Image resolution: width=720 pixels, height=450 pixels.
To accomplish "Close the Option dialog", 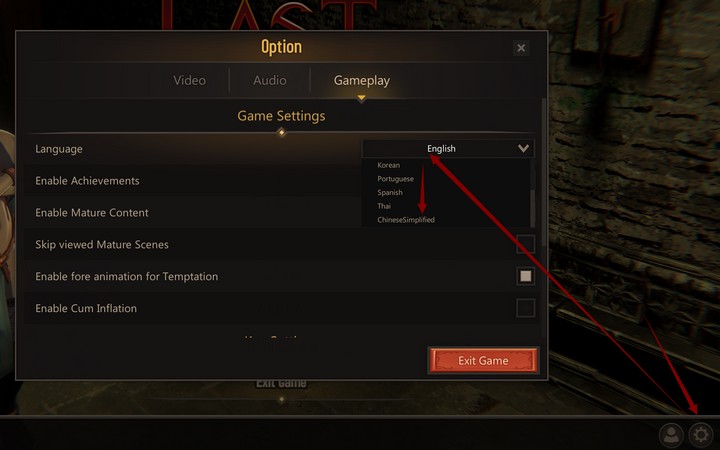I will (521, 48).
